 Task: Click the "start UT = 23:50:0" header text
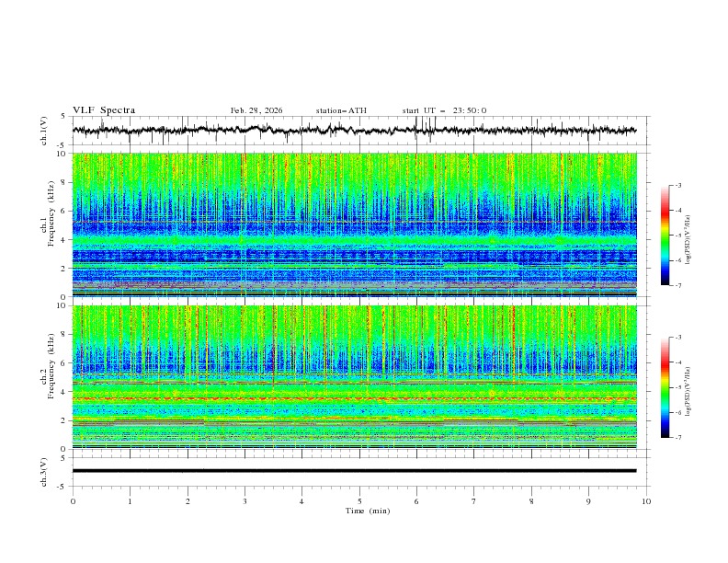coord(444,110)
